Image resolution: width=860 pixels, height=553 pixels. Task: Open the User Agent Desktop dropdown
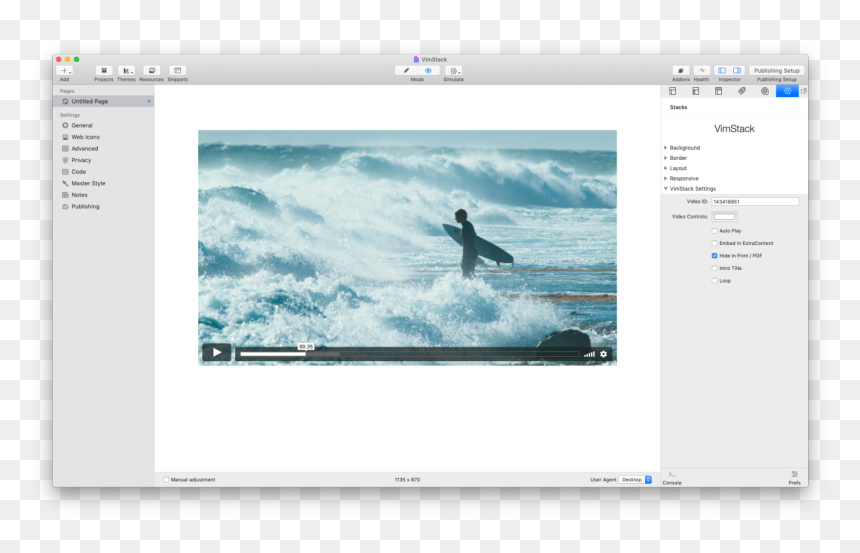[636, 480]
